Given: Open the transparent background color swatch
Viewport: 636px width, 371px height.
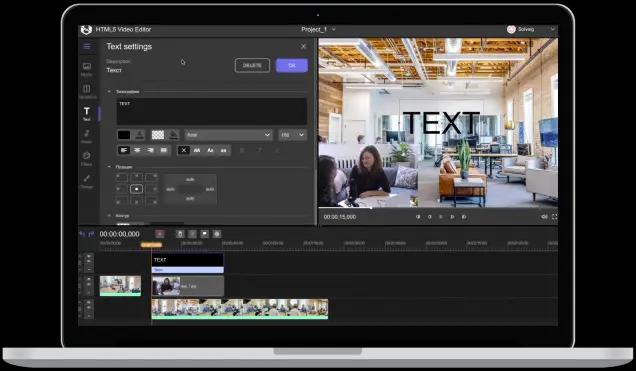Looking at the screenshot, I should pos(158,135).
